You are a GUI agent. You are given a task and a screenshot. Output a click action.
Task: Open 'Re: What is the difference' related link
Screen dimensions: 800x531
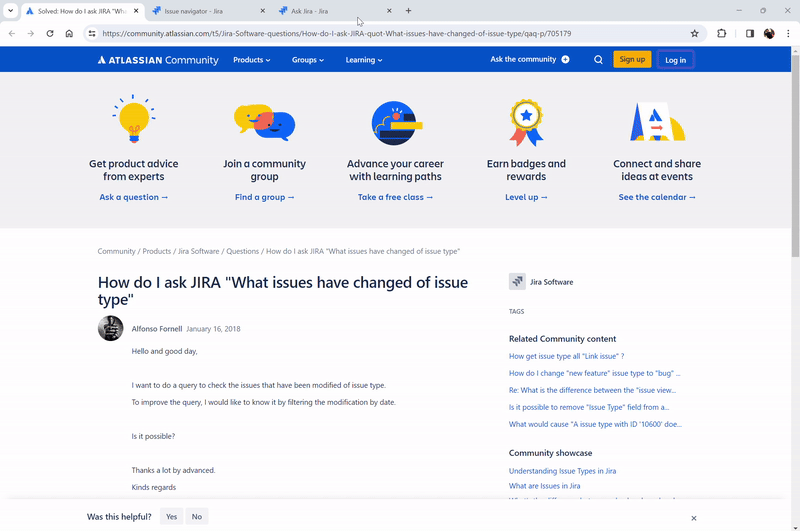[592, 390]
